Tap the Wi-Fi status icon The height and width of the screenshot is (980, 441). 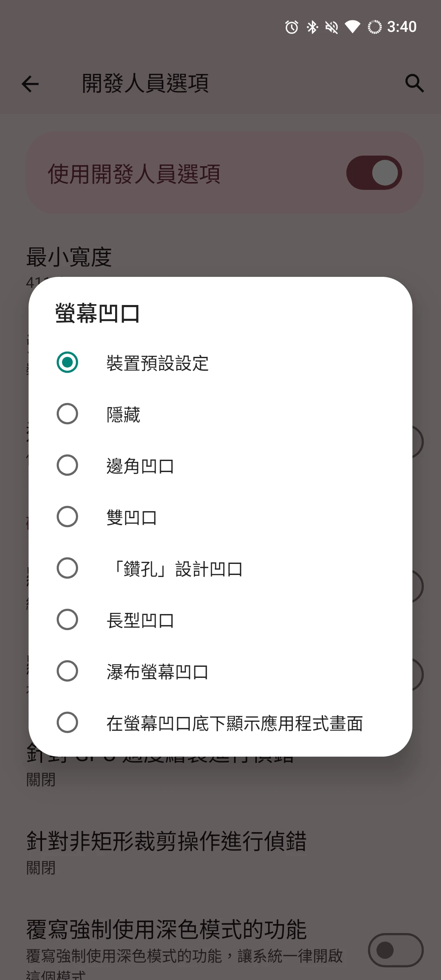point(352,27)
